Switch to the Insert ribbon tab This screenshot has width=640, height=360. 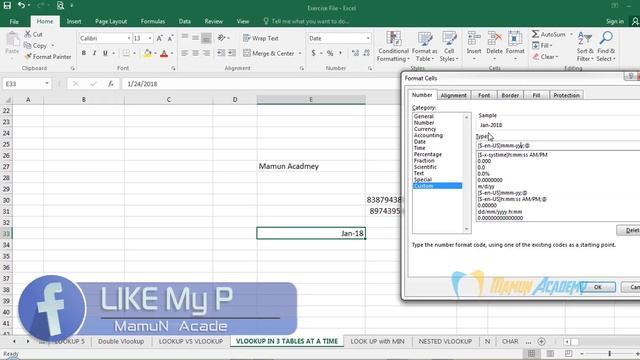[x=74, y=21]
